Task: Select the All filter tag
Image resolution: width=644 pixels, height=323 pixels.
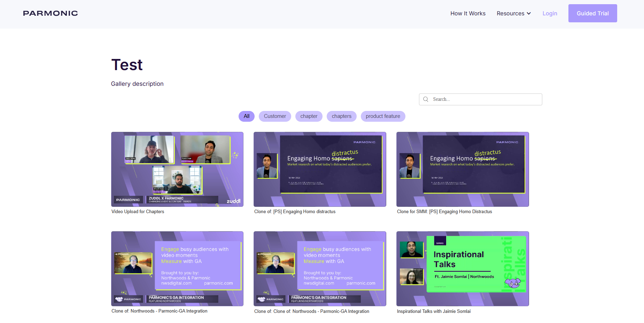Action: 247,116
